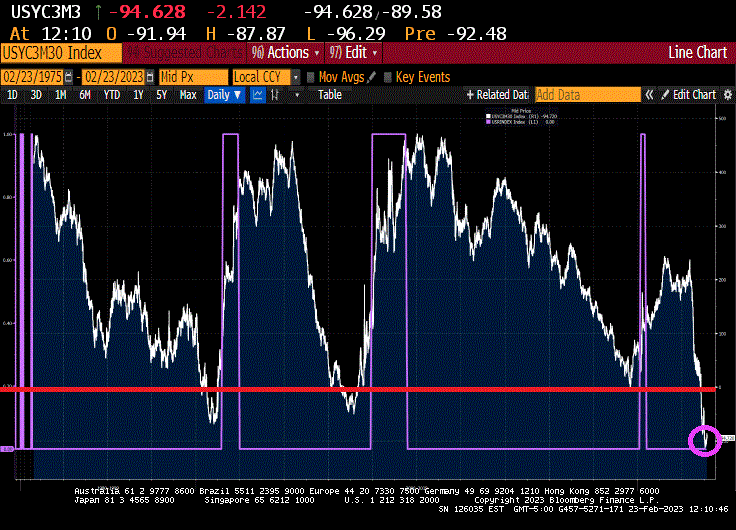Screen dimensions: 736x530
Task: Click the start date 02/23/1975 field
Action: point(32,77)
